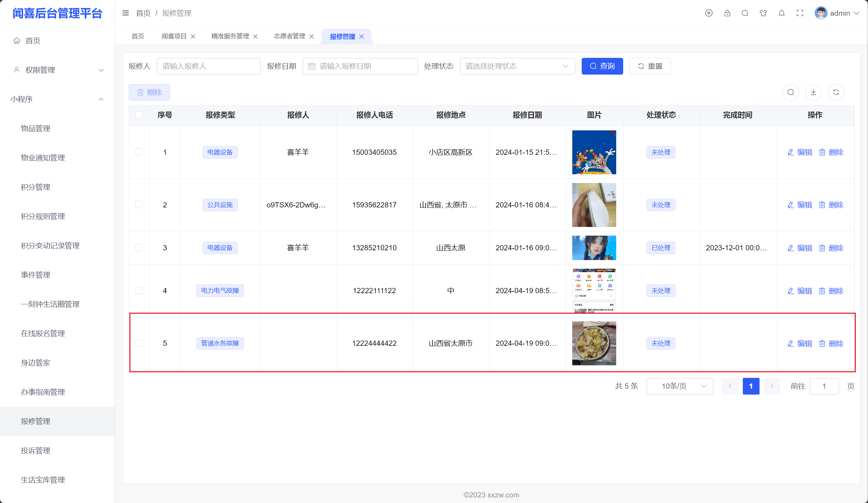Open the 10条/页 page size dropdown
Image resolution: width=868 pixels, height=503 pixels.
[x=680, y=386]
